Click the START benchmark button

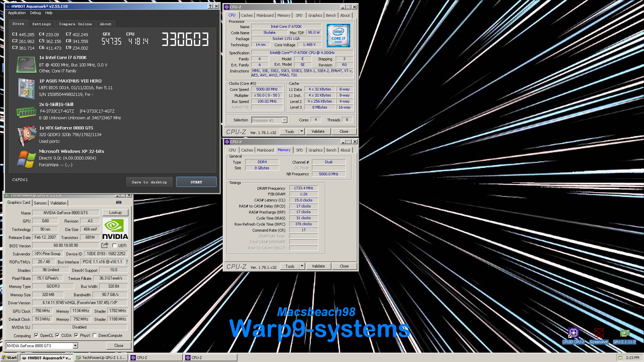196,182
